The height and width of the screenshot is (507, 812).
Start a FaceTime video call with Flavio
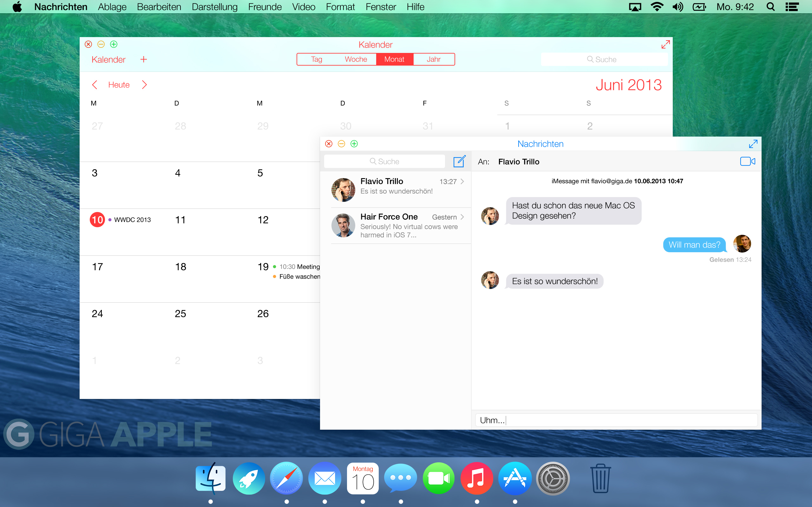(747, 161)
